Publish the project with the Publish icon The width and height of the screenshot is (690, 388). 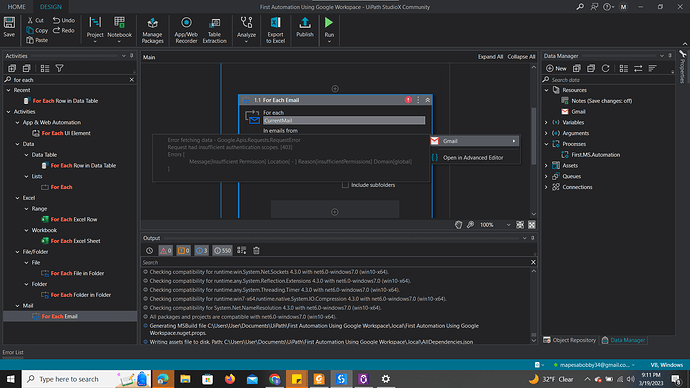305,27
